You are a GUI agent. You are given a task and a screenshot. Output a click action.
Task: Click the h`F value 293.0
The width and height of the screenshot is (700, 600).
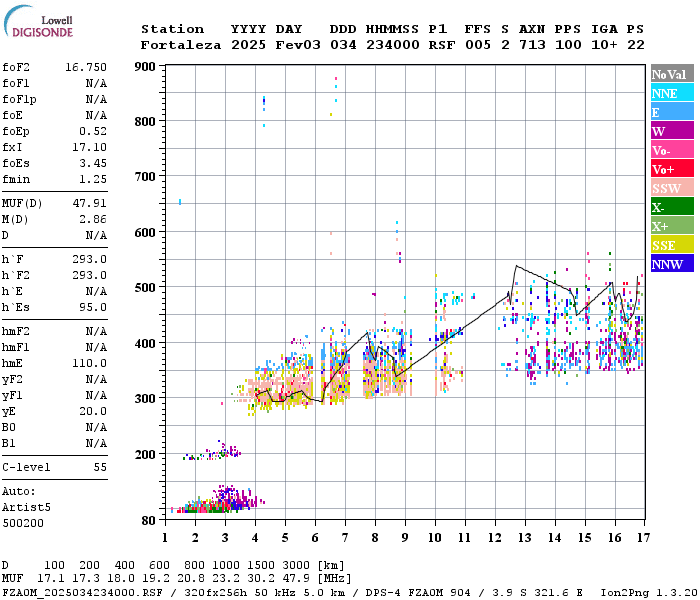89,259
